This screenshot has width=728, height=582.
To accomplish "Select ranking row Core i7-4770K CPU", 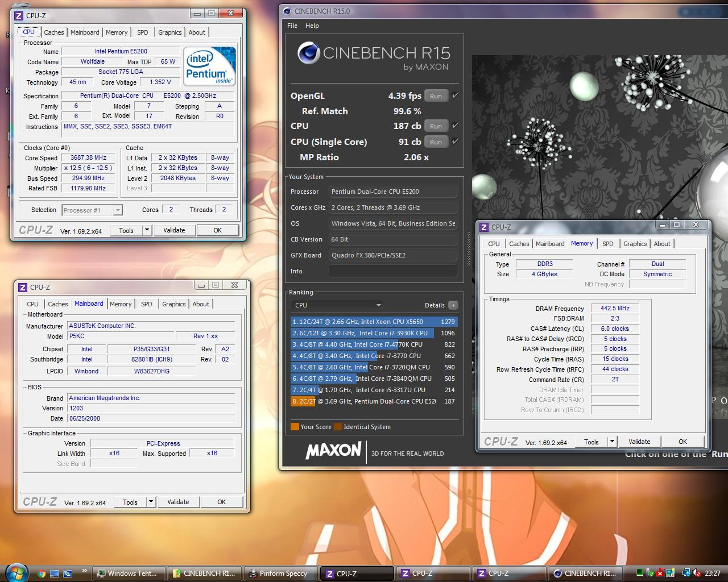I will 373,344.
